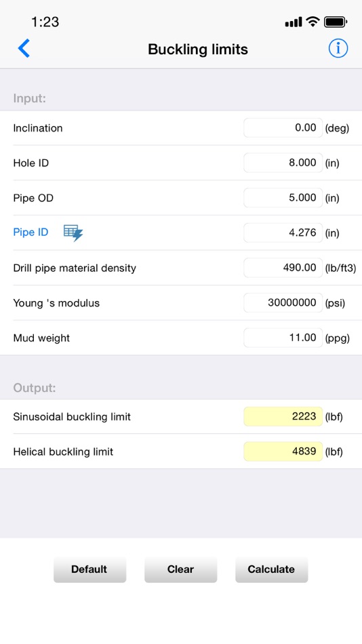The height and width of the screenshot is (644, 362).
Task: Tap the Sinusoidal buckling limit result
Action: click(x=283, y=416)
